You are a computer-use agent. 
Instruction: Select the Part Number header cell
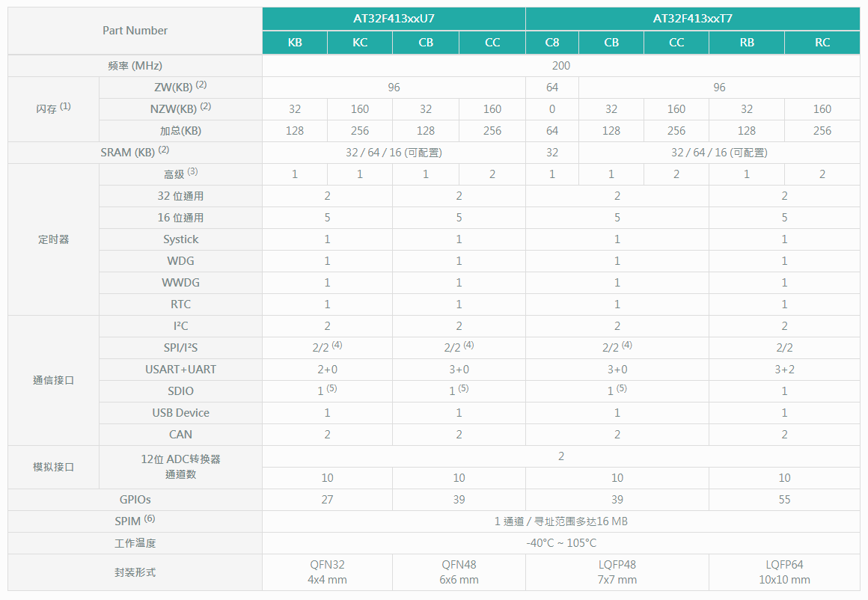tap(135, 31)
